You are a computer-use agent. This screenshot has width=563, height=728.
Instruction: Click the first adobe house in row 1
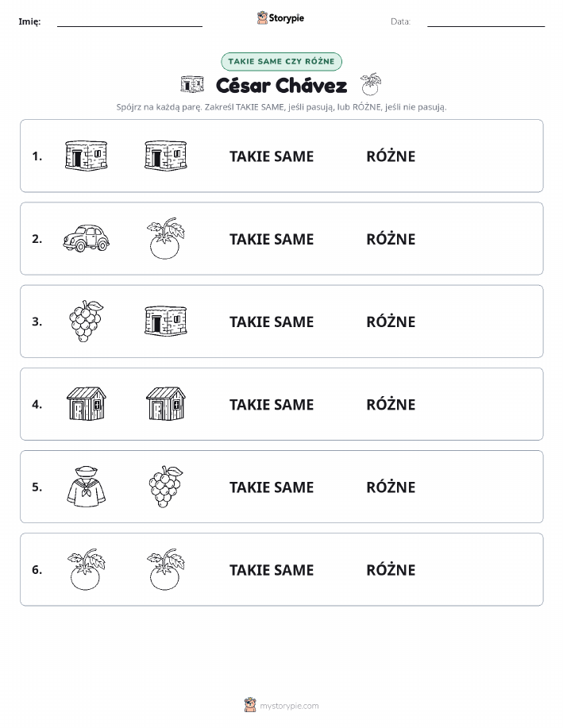[87, 156]
